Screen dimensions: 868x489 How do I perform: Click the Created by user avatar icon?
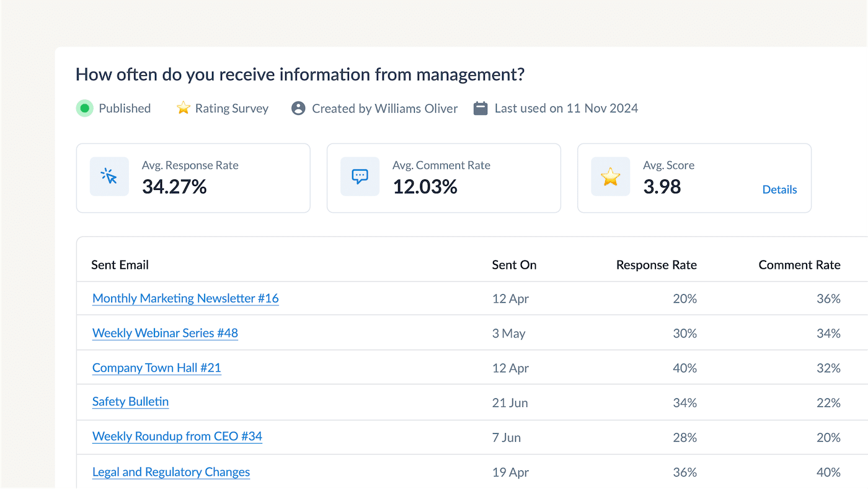[298, 109]
